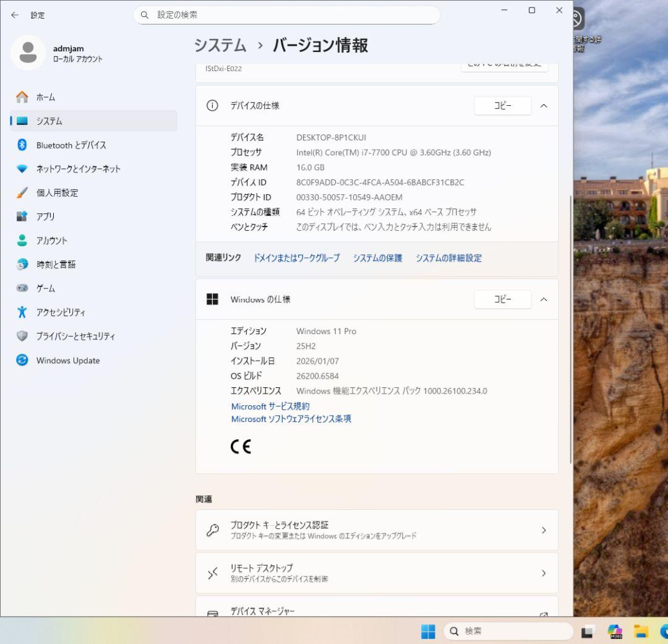
Task: Open the Microsoft サービス規約 link
Action: pos(270,406)
